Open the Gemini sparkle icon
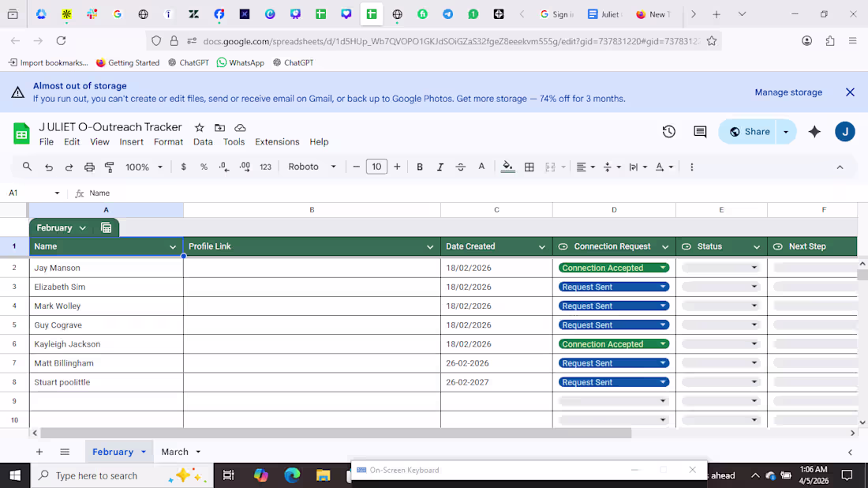 click(x=814, y=132)
